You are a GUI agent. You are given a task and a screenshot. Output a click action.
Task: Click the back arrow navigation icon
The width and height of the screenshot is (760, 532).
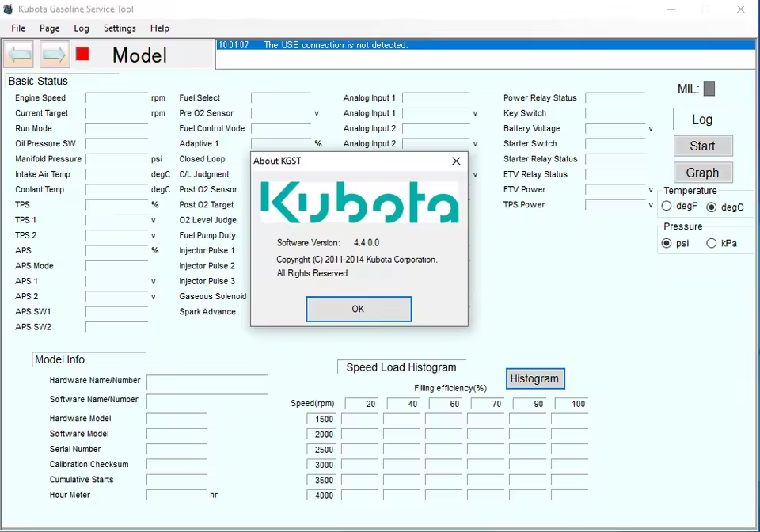click(x=19, y=55)
